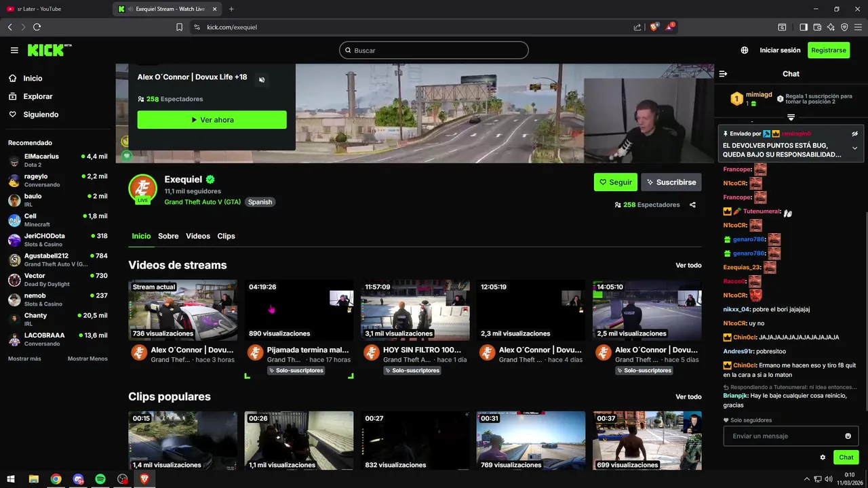Screen dimensions: 868x488
Task: Open LACOBRAAA recommended channel
Action: [58, 339]
